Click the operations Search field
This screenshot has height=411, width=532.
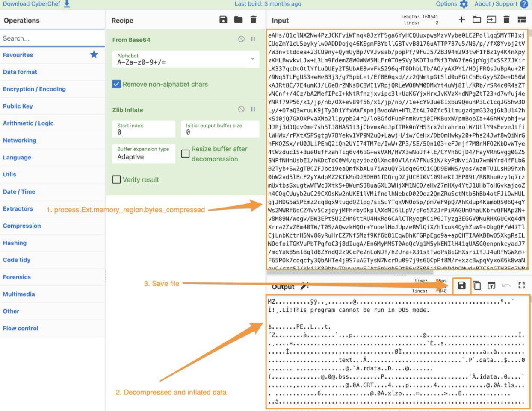coord(52,38)
